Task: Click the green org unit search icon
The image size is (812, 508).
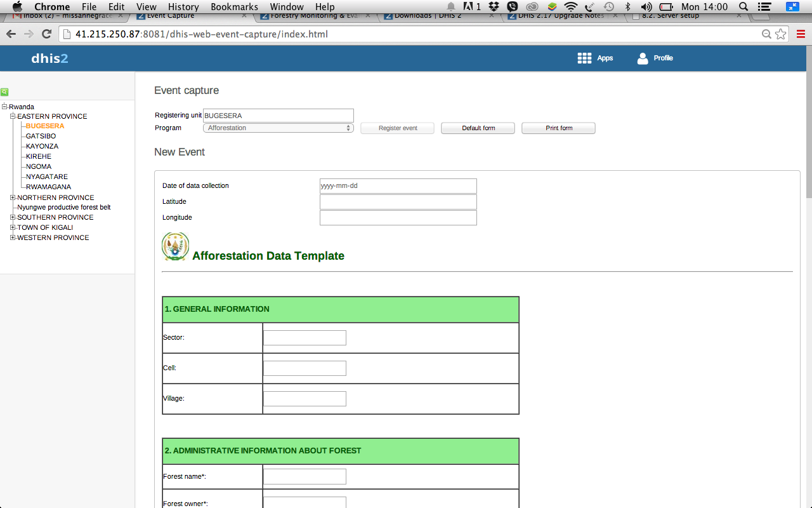Action: pyautogui.click(x=4, y=92)
